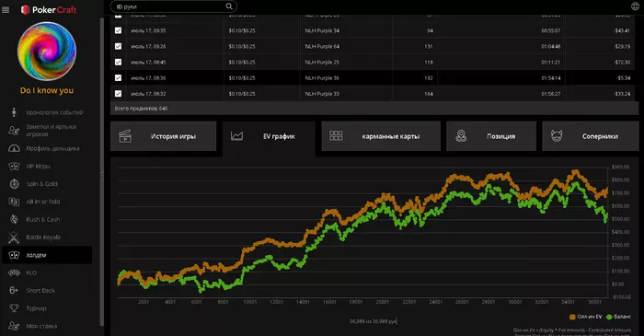This screenshot has height=336, width=644.
Task: Open the карманные карты tab
Action: click(381, 136)
